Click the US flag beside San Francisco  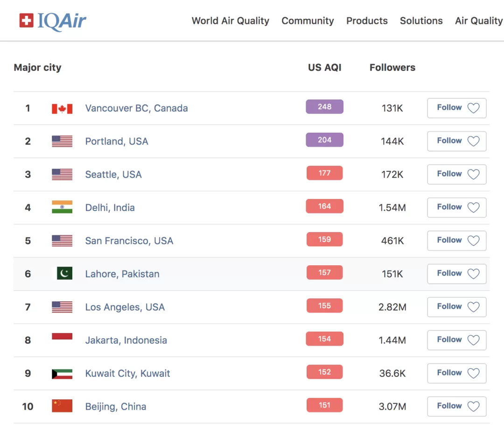tap(62, 241)
